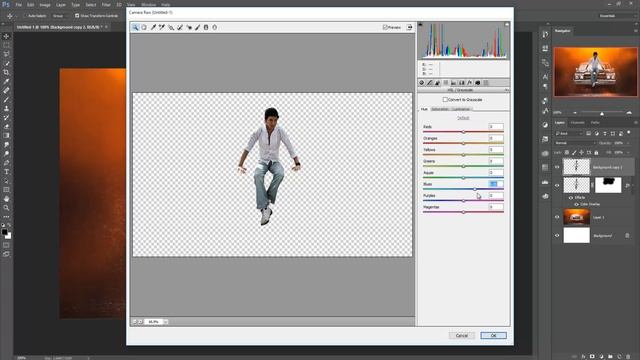Switch to the Hue tab
The height and width of the screenshot is (360, 640).
(x=424, y=109)
